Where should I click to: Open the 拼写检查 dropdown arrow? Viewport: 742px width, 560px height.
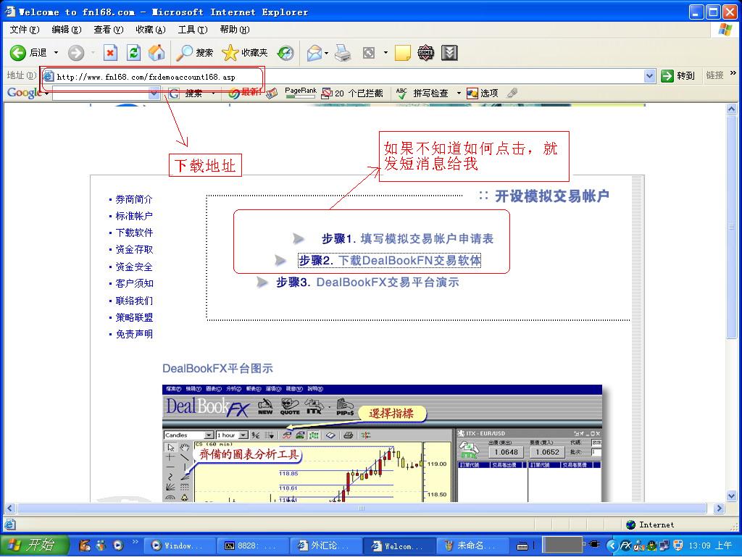click(x=459, y=93)
